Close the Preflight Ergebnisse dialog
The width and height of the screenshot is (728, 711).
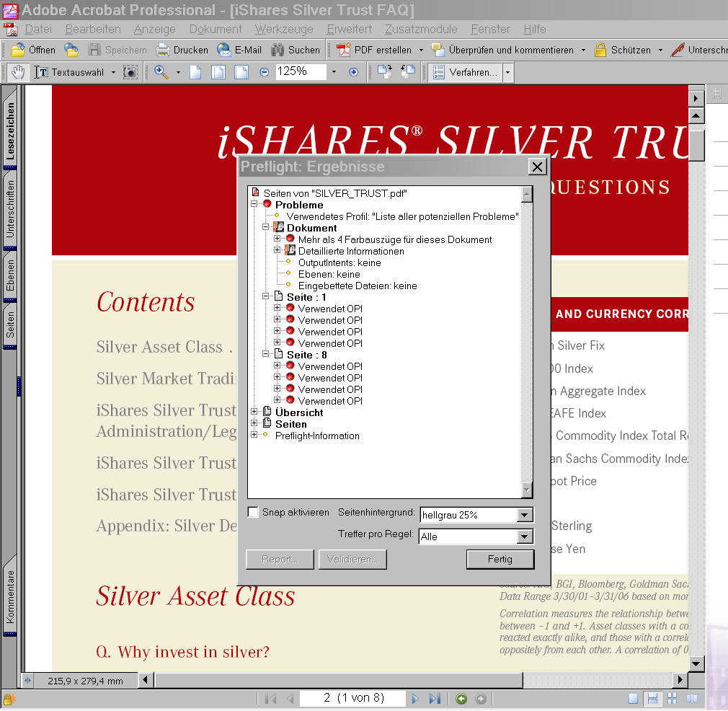tap(537, 167)
